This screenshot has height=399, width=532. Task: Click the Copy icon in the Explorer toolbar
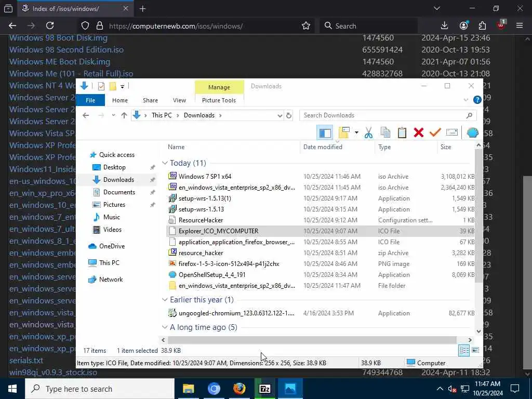[x=385, y=132]
